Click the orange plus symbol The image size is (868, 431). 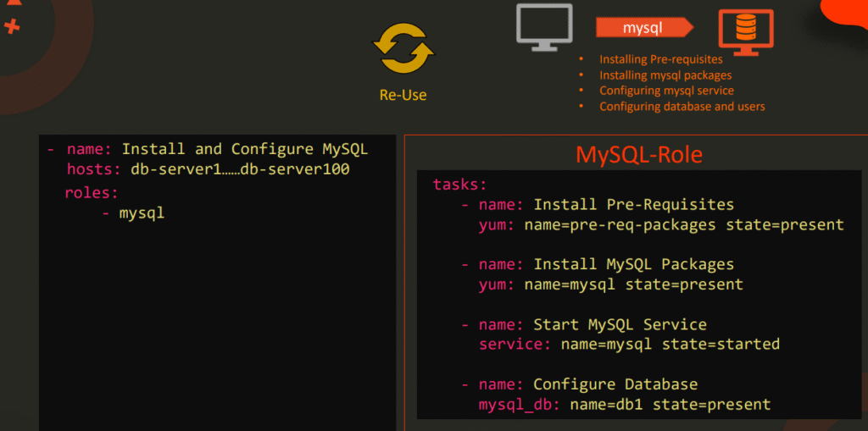[12, 26]
